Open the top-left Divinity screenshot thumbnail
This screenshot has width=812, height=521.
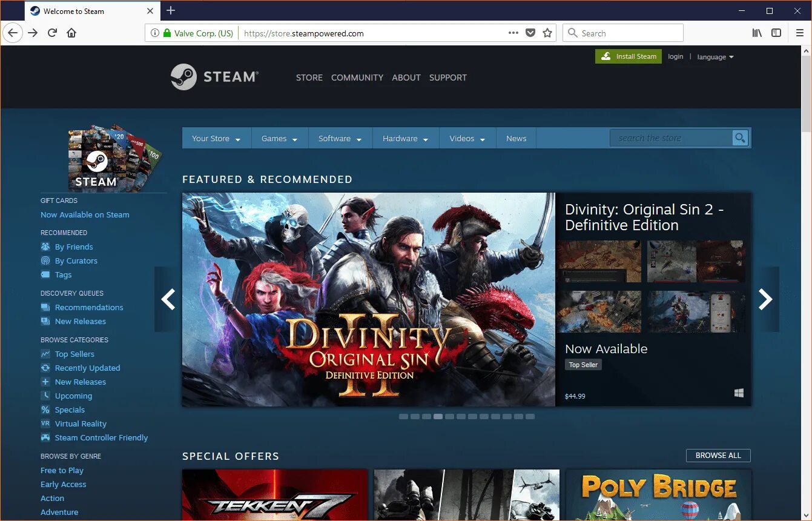pyautogui.click(x=599, y=261)
